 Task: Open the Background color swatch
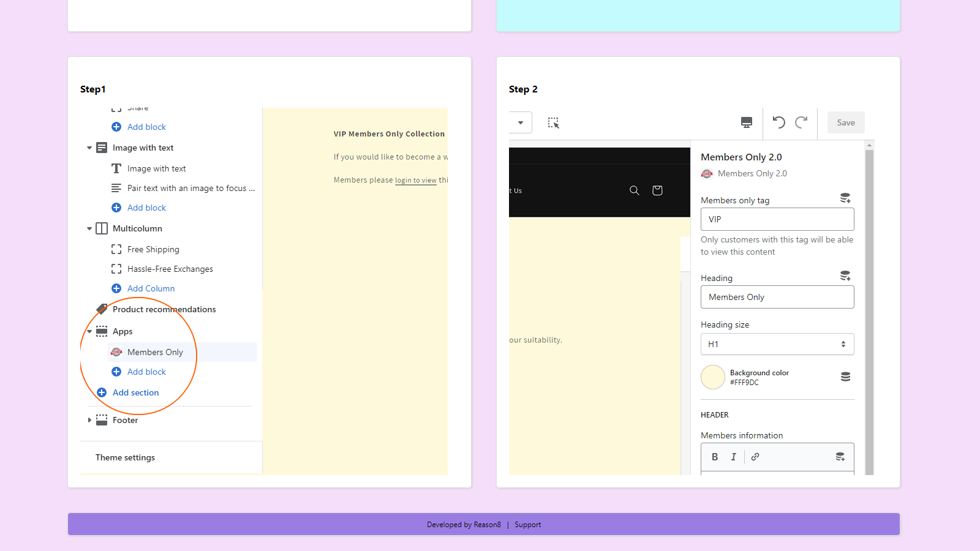712,377
